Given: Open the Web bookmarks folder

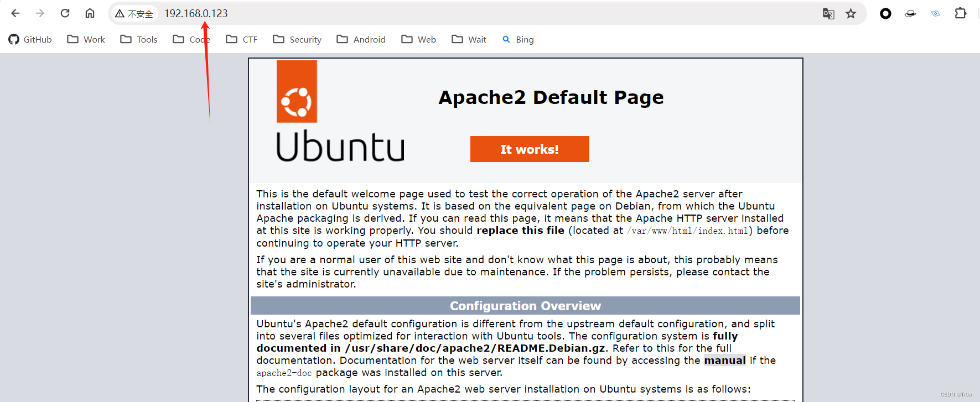Looking at the screenshot, I should [418, 39].
